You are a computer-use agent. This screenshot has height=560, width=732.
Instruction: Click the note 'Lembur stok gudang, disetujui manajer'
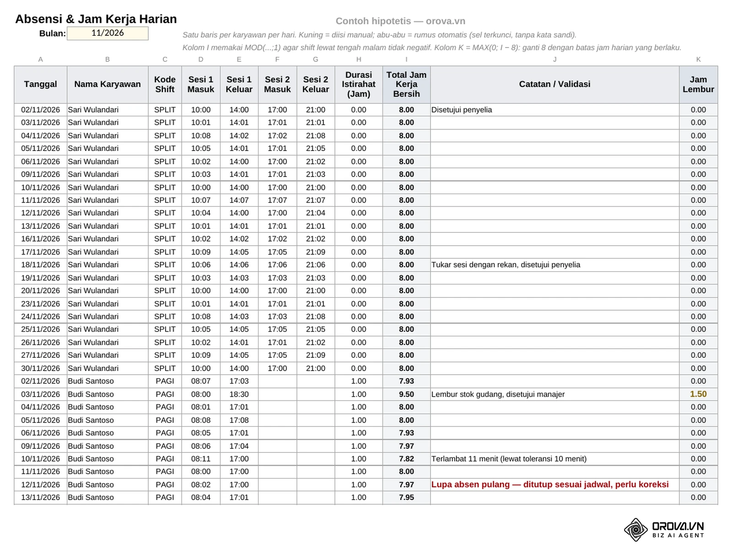point(498,394)
